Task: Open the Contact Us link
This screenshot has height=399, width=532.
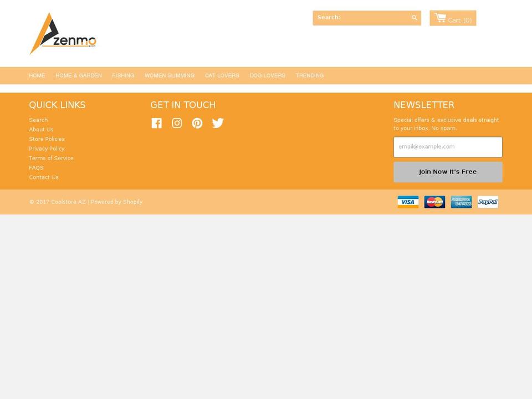Action: (x=44, y=177)
